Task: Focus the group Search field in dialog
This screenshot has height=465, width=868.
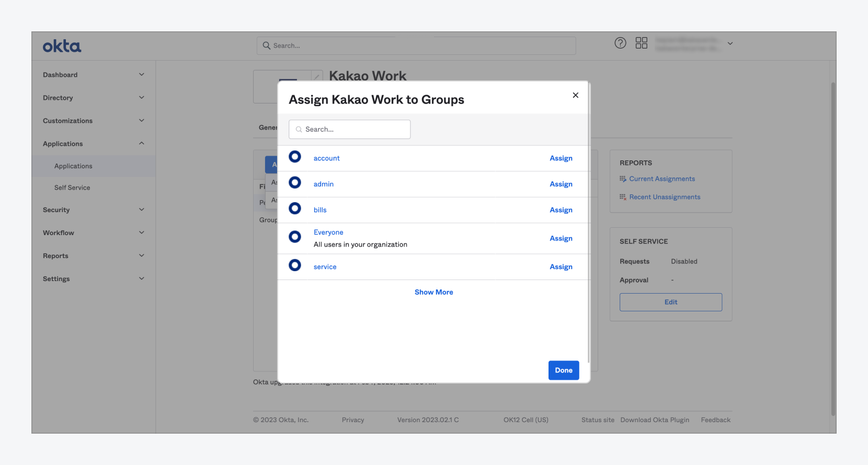Action: pyautogui.click(x=349, y=130)
